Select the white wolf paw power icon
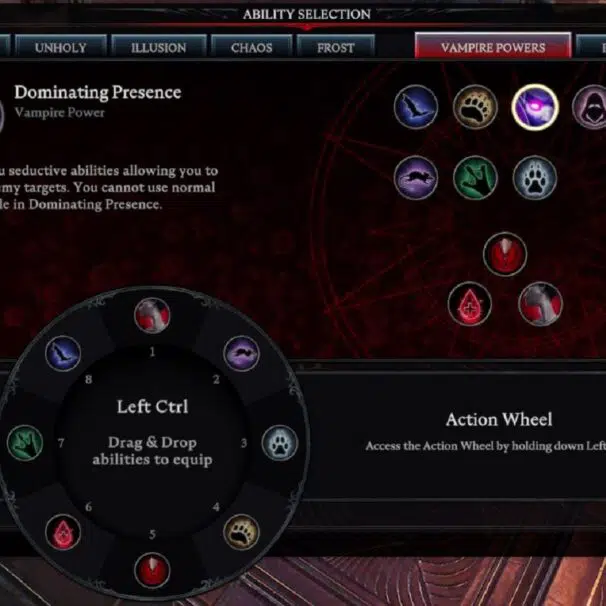606x606 pixels. [535, 178]
